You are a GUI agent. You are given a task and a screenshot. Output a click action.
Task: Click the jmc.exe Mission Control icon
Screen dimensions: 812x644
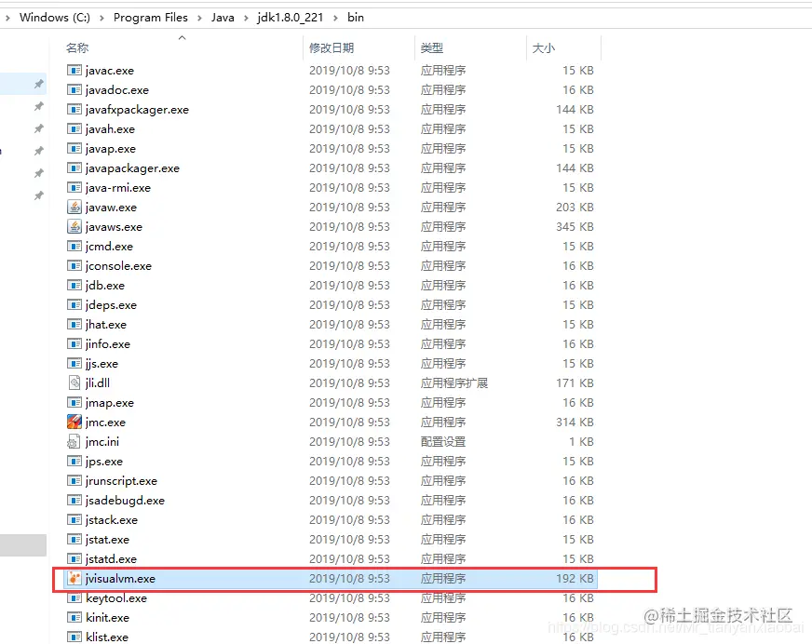click(74, 422)
